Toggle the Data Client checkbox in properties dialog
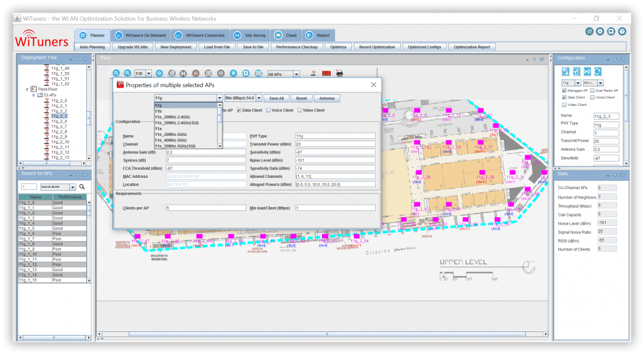This screenshot has height=355, width=644. pyautogui.click(x=239, y=110)
